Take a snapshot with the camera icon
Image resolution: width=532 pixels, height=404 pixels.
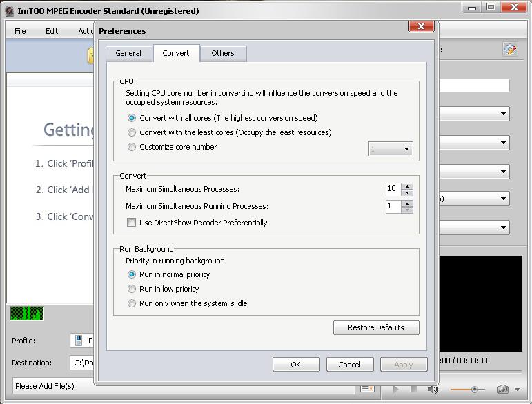502,389
